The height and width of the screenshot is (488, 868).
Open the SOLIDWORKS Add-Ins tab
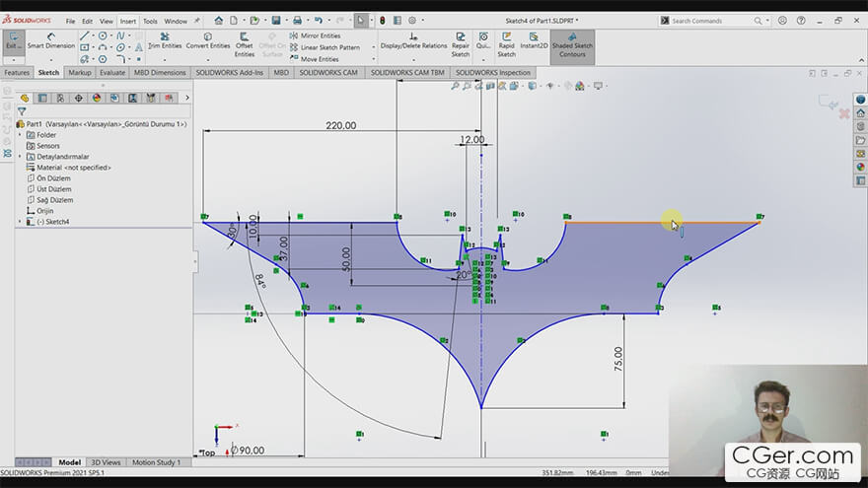coord(229,73)
